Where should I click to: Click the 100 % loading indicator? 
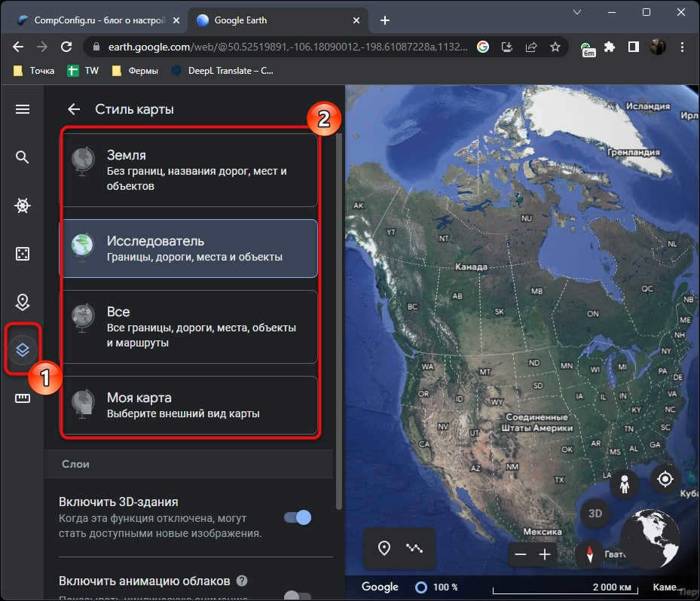[x=436, y=587]
